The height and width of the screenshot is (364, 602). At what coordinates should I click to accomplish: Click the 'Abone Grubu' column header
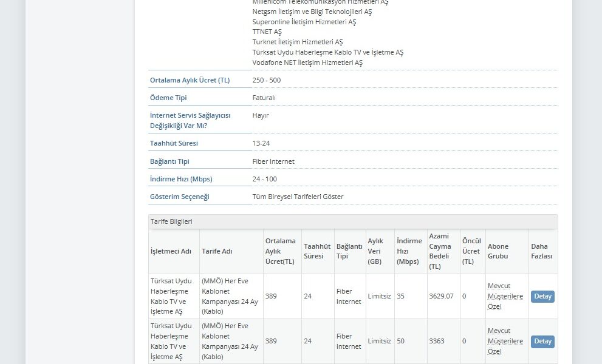point(498,251)
